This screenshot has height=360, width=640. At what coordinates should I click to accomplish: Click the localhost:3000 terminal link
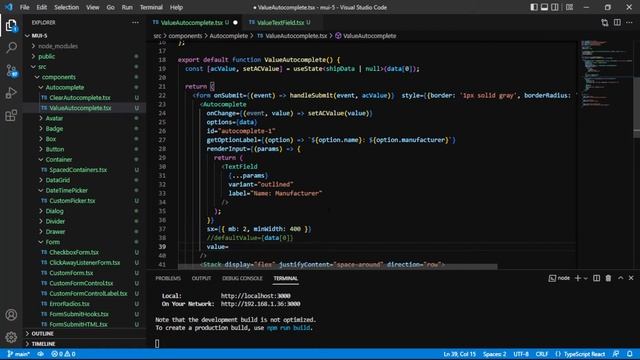click(256, 296)
